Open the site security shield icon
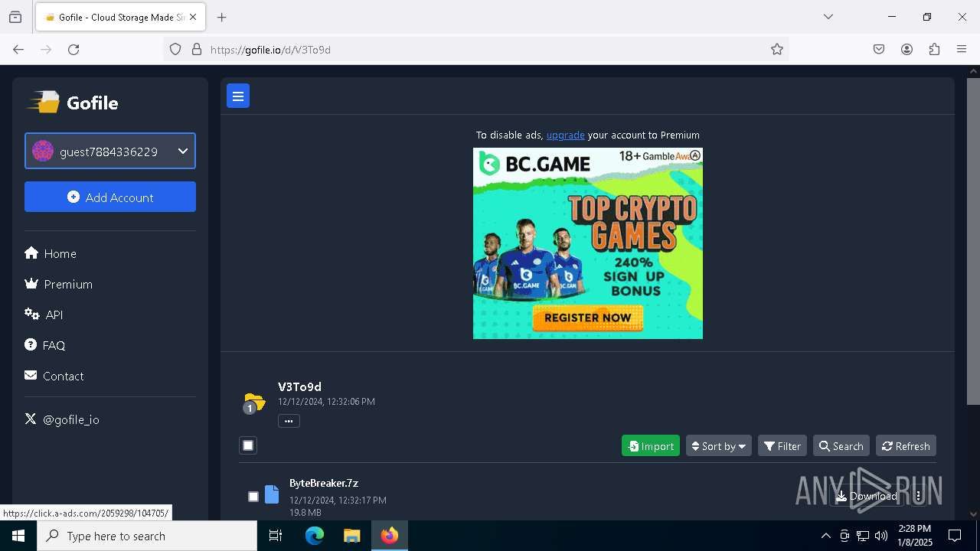 (x=175, y=50)
